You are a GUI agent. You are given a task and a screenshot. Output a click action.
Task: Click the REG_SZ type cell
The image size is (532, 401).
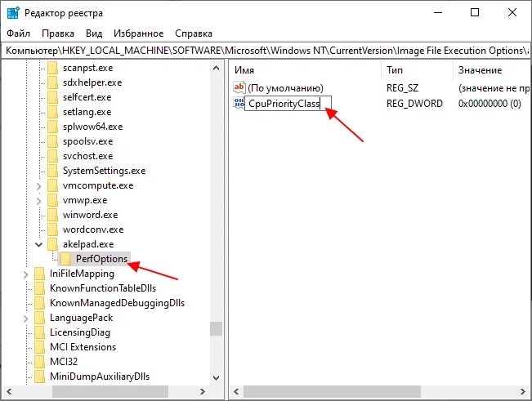[x=402, y=88]
